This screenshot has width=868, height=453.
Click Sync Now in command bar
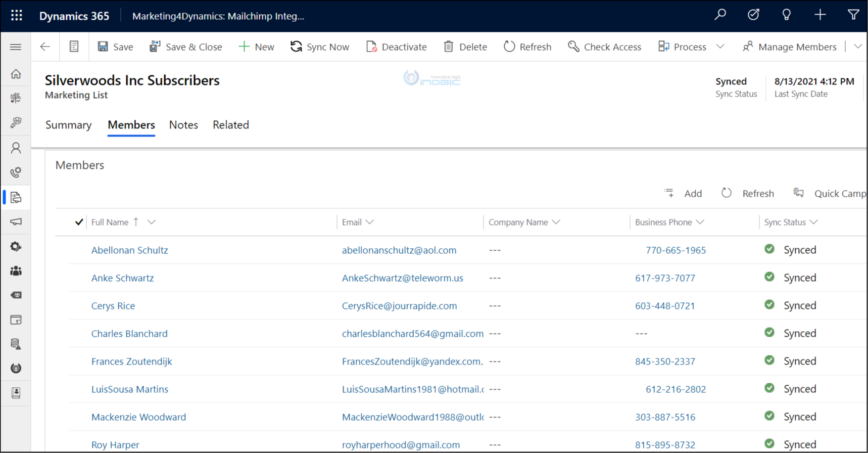320,47
